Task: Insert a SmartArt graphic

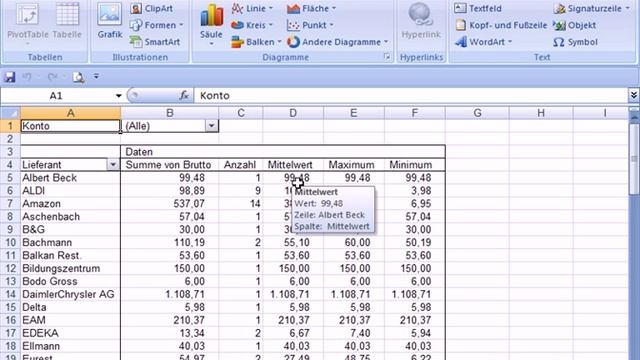Action: 155,42
